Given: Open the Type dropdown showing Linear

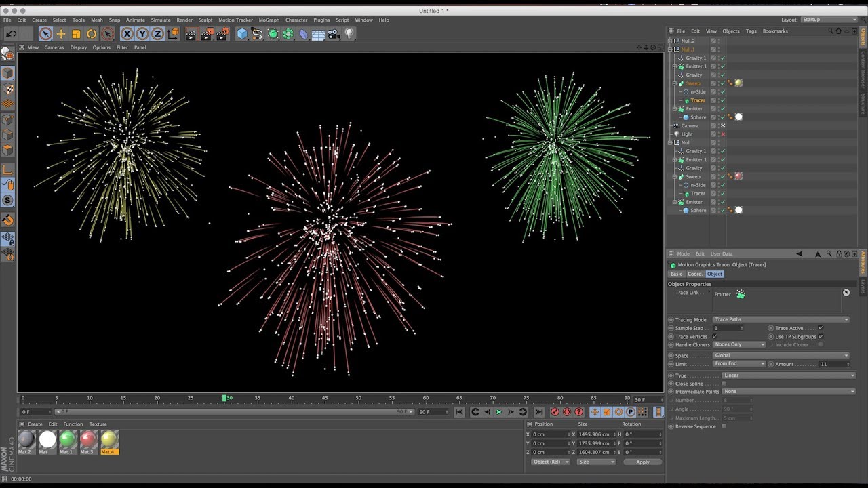Looking at the screenshot, I should point(789,375).
